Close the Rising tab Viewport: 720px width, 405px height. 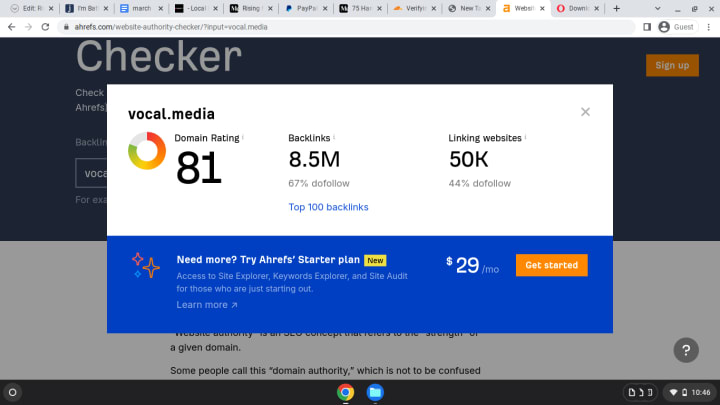[x=270, y=8]
